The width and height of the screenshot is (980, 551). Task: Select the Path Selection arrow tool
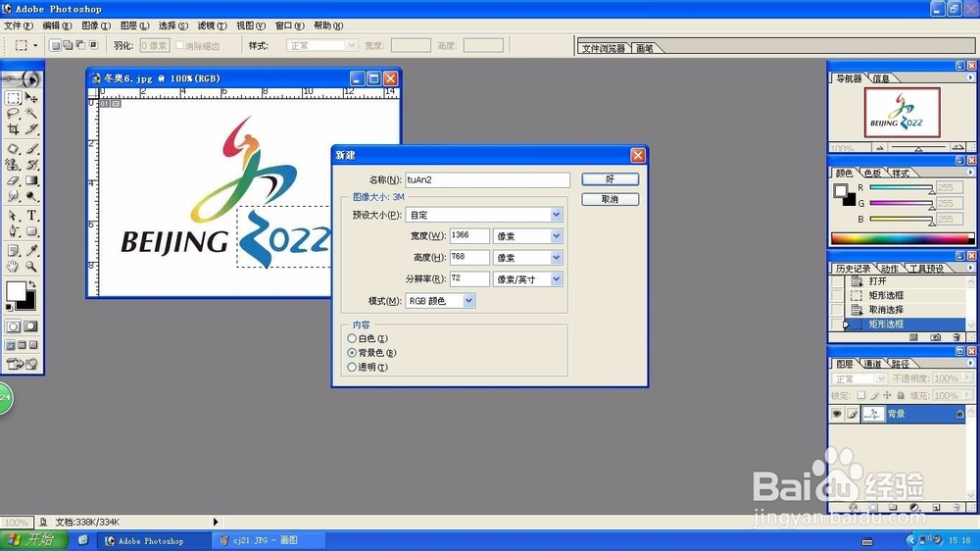point(13,216)
